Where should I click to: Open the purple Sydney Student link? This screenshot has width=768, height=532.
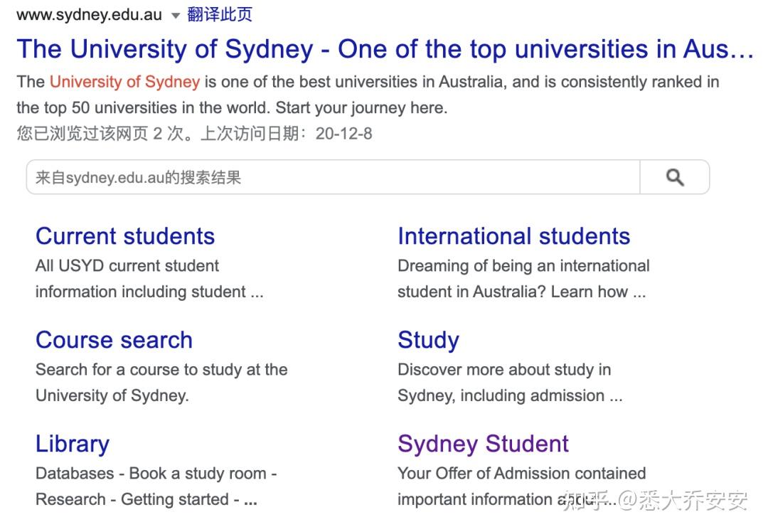483,444
